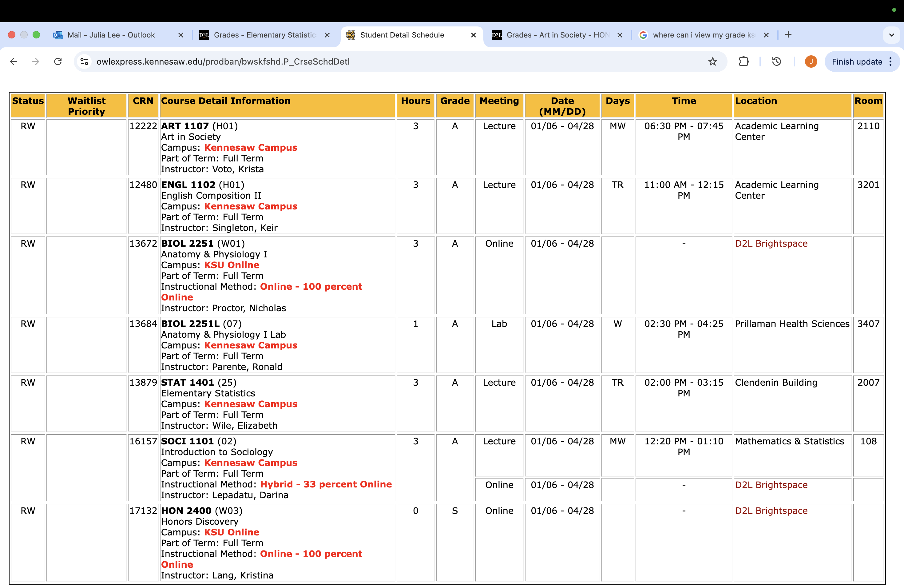Go forward with the forward arrow
Image resolution: width=904 pixels, height=588 pixels.
36,62
